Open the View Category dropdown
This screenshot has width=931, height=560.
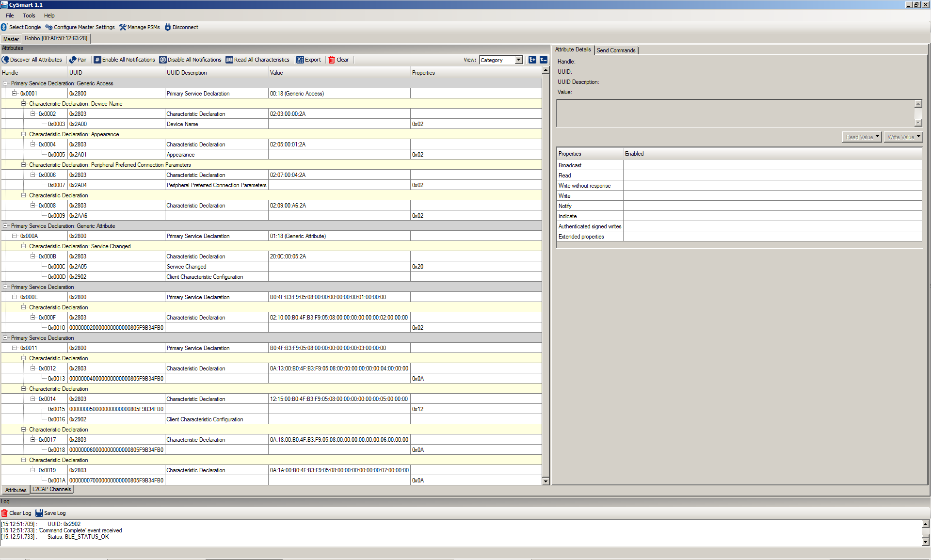(518, 60)
